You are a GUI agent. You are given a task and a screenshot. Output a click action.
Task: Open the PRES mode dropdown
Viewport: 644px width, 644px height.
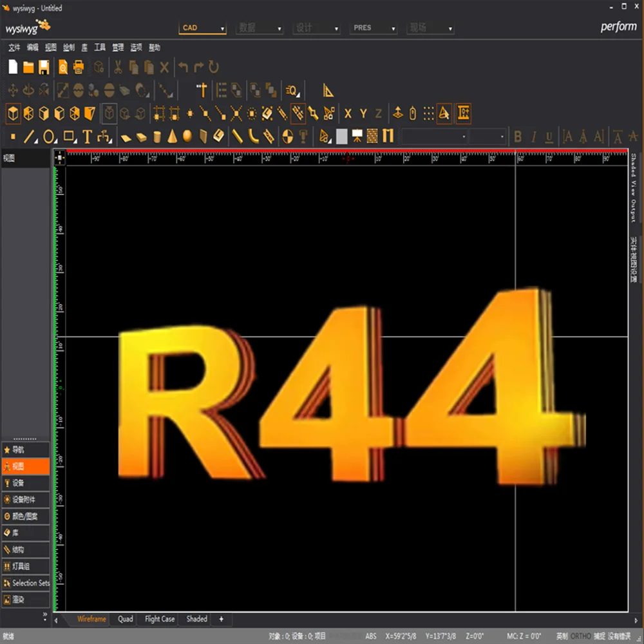coord(374,28)
